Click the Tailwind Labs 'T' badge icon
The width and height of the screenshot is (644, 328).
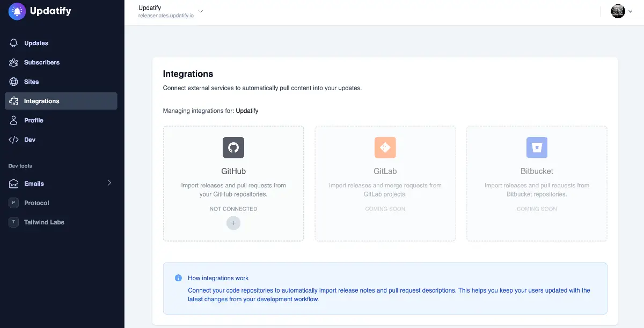(x=14, y=222)
